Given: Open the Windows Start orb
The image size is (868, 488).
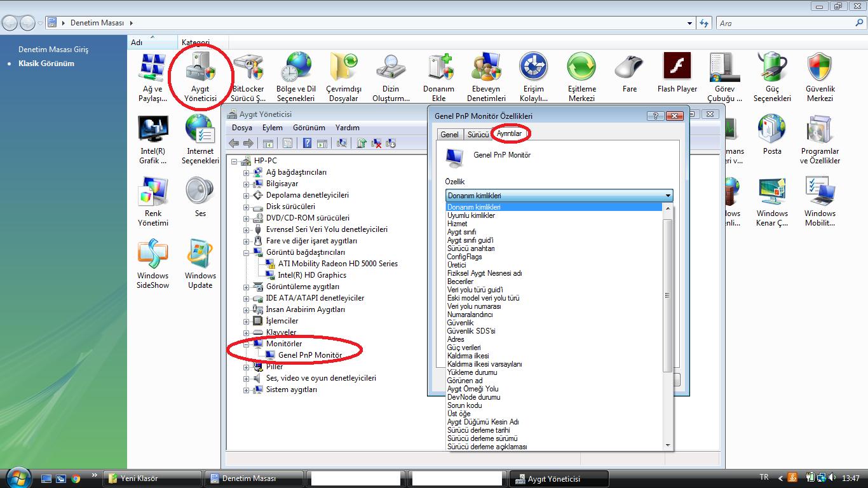Looking at the screenshot, I should [x=17, y=478].
